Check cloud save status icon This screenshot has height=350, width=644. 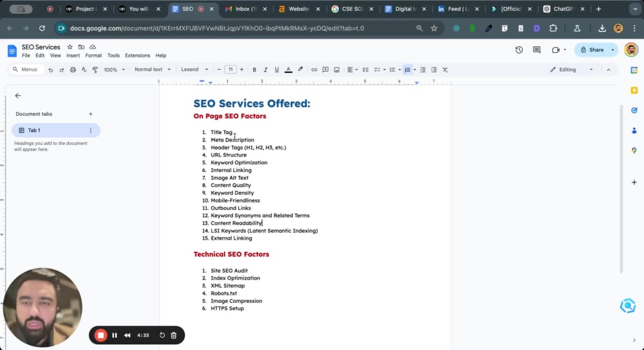coord(93,47)
